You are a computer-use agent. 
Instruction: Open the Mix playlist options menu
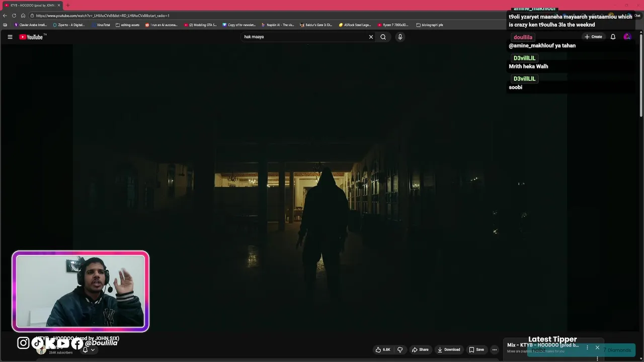pyautogui.click(x=587, y=347)
